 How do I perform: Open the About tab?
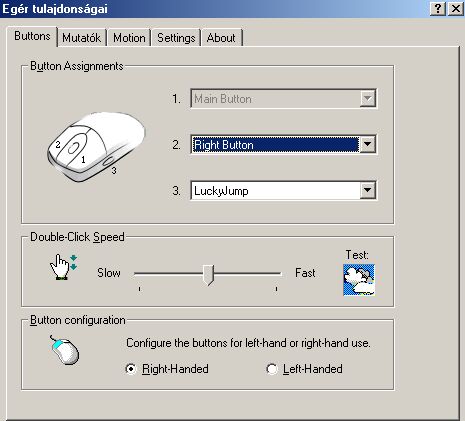221,38
